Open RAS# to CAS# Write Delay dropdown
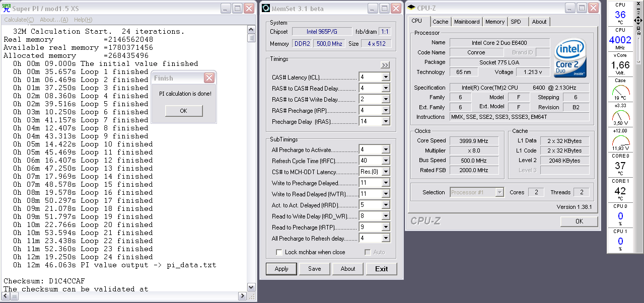 click(386, 99)
